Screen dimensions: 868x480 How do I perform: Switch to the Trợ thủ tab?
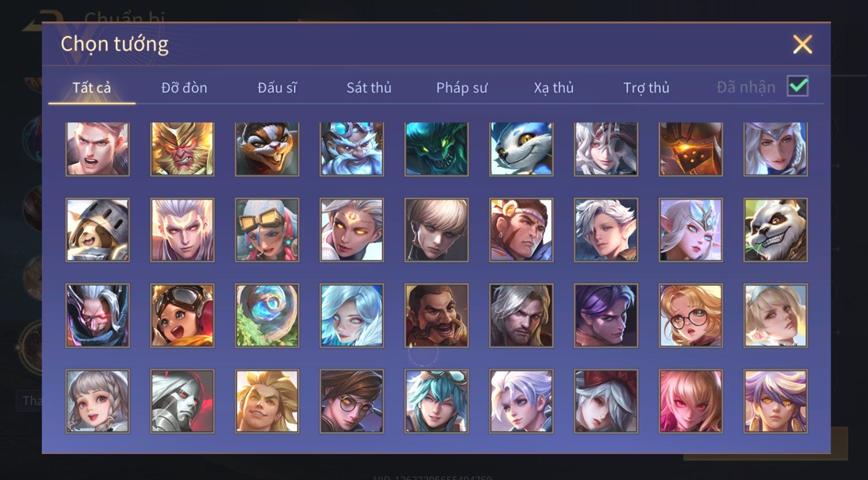(646, 88)
